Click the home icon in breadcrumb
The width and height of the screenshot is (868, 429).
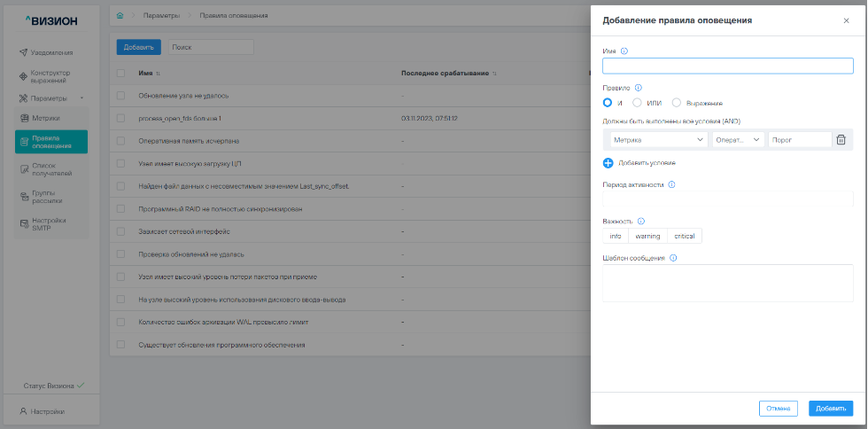pyautogui.click(x=120, y=16)
